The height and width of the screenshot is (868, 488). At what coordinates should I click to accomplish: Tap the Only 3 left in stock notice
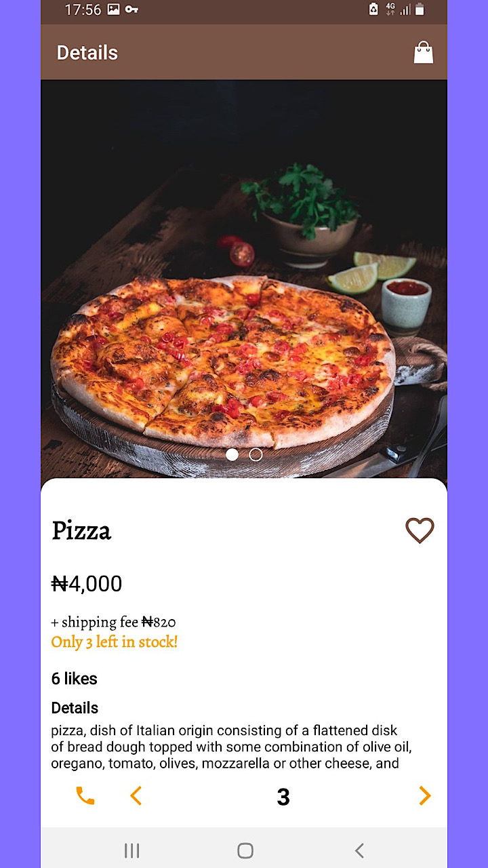click(x=114, y=642)
